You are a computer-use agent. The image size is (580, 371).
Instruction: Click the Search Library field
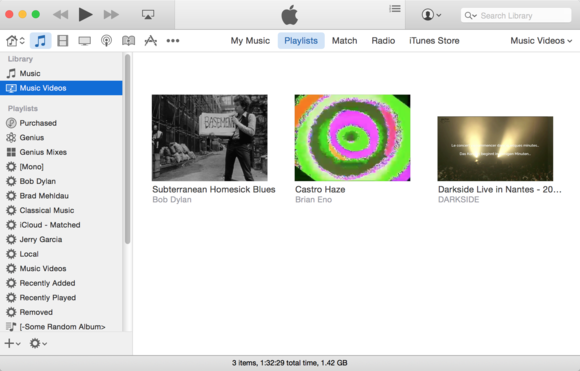click(516, 16)
